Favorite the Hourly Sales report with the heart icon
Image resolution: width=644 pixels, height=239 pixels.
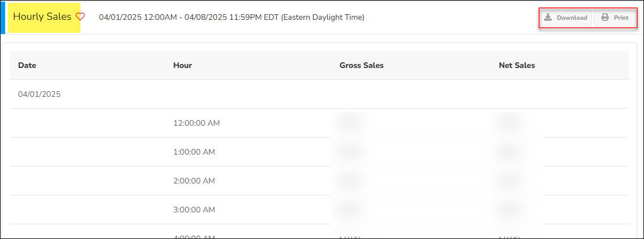point(80,17)
